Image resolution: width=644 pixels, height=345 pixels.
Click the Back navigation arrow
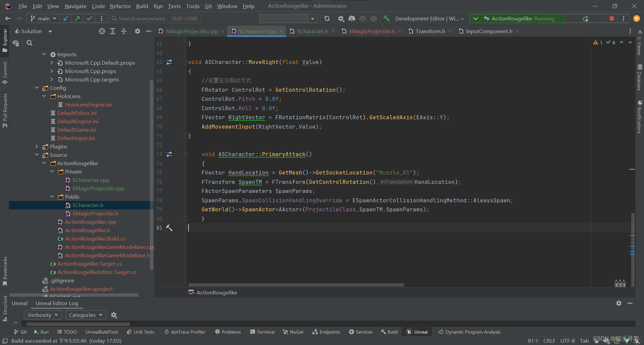click(x=7, y=18)
